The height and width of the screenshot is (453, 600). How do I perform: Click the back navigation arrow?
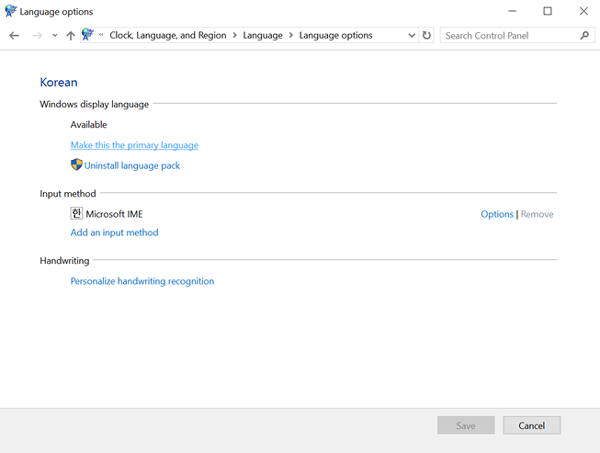[x=14, y=35]
